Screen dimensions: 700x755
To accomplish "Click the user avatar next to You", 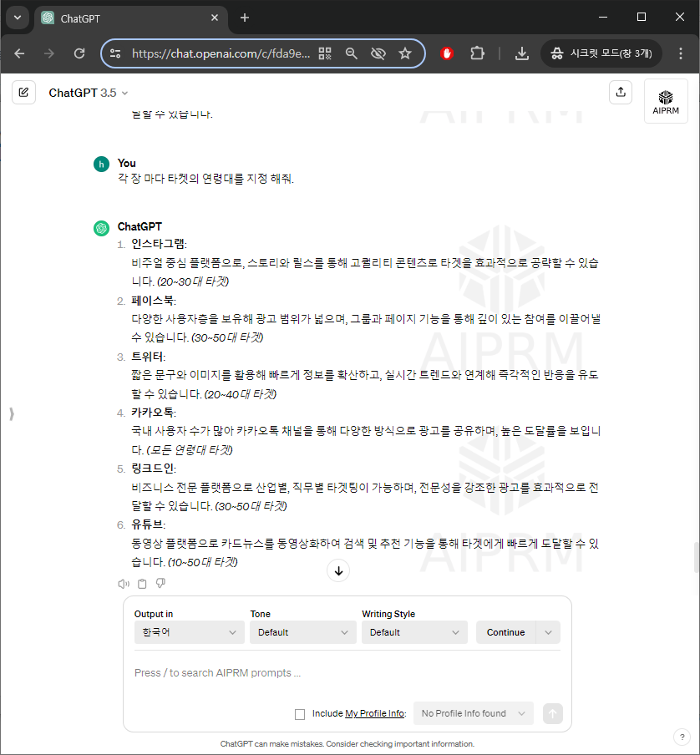I will click(x=101, y=165).
